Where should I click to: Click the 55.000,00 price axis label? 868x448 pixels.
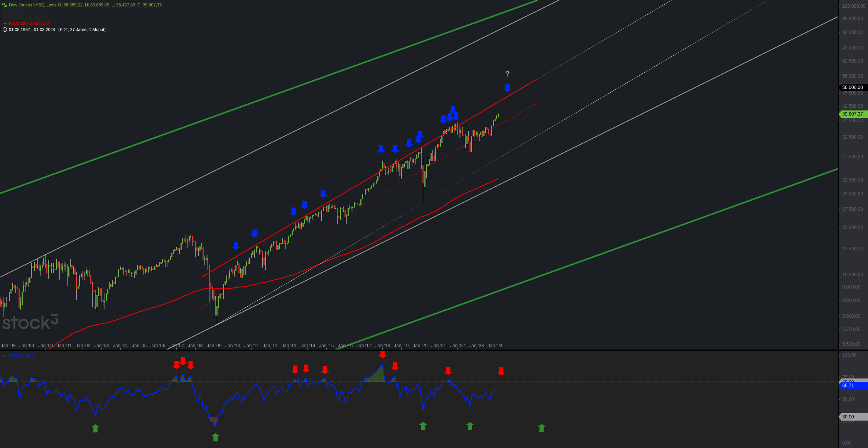pyautogui.click(x=853, y=76)
